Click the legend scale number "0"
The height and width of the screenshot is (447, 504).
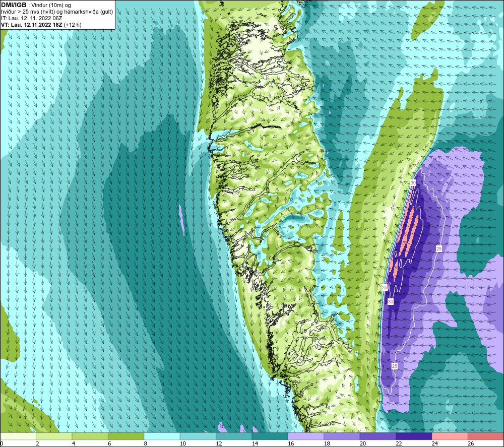2,443
